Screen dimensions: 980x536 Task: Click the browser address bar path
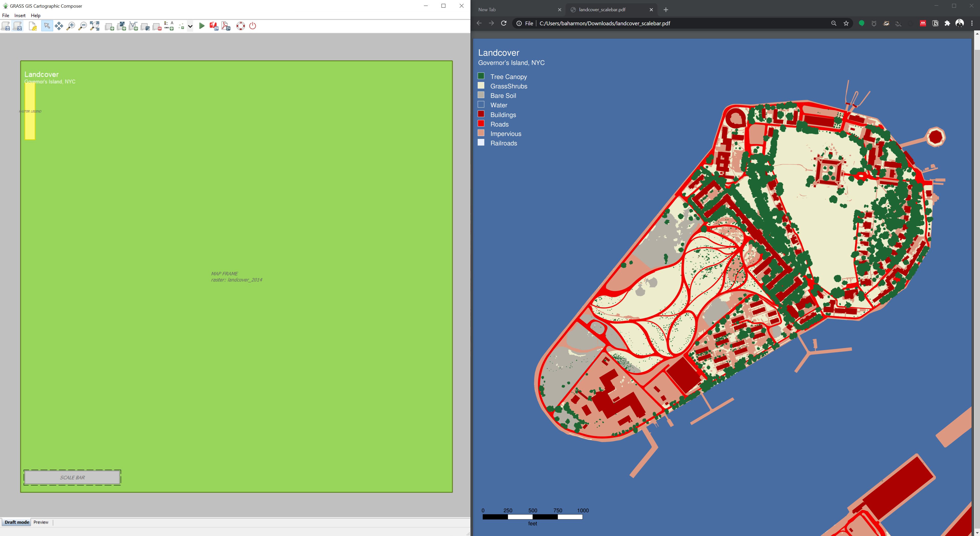point(604,23)
